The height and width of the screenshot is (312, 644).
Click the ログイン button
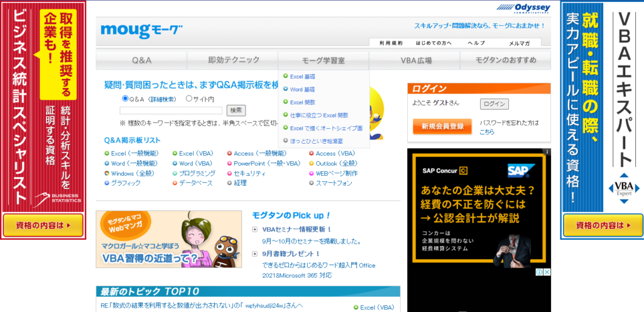pos(494,104)
